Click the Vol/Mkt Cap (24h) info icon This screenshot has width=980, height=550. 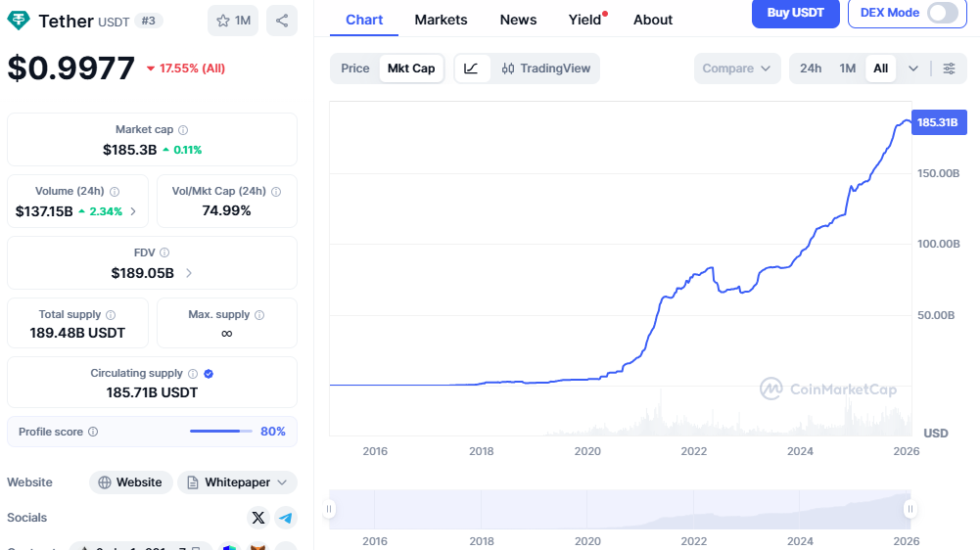276,192
